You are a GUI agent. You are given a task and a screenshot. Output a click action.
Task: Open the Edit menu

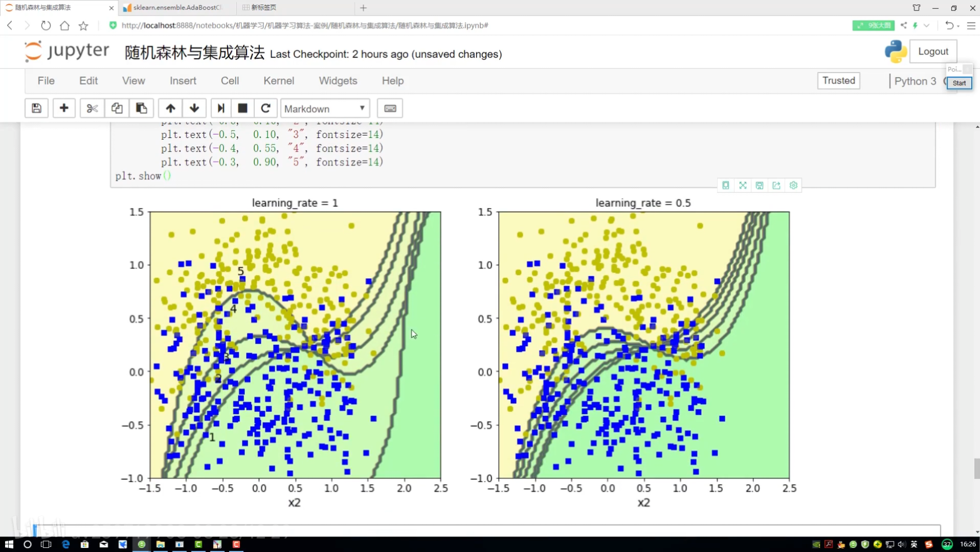tap(88, 81)
